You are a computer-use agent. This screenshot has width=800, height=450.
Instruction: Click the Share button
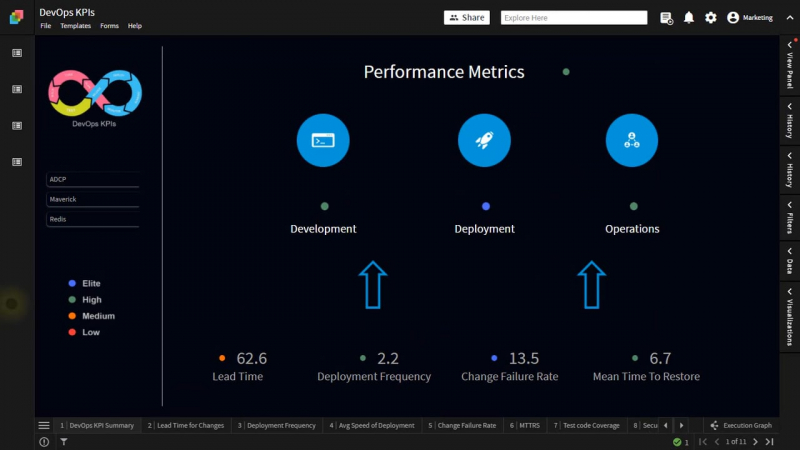tap(467, 18)
